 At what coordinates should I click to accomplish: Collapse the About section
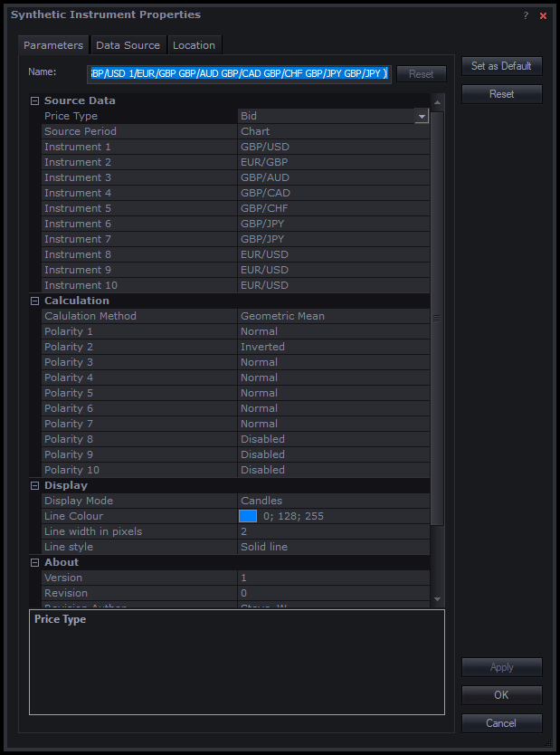(34, 562)
